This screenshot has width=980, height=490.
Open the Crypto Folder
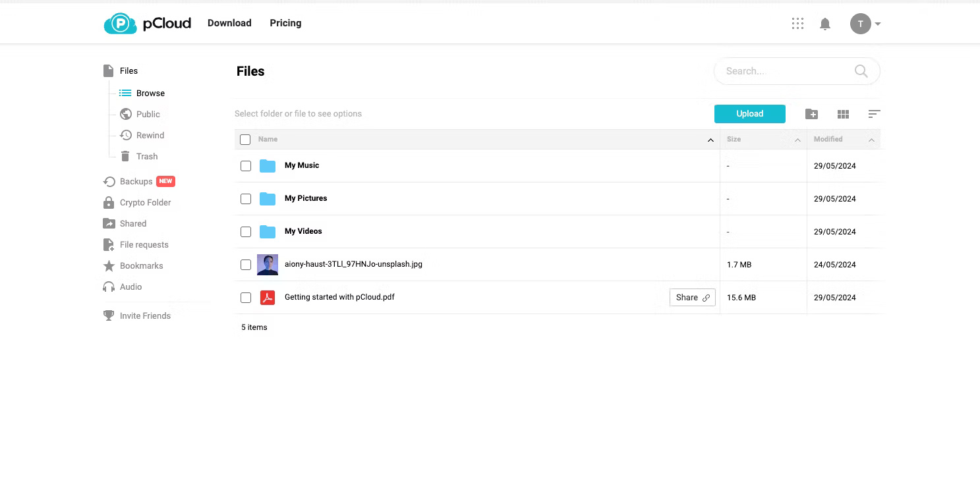click(145, 202)
